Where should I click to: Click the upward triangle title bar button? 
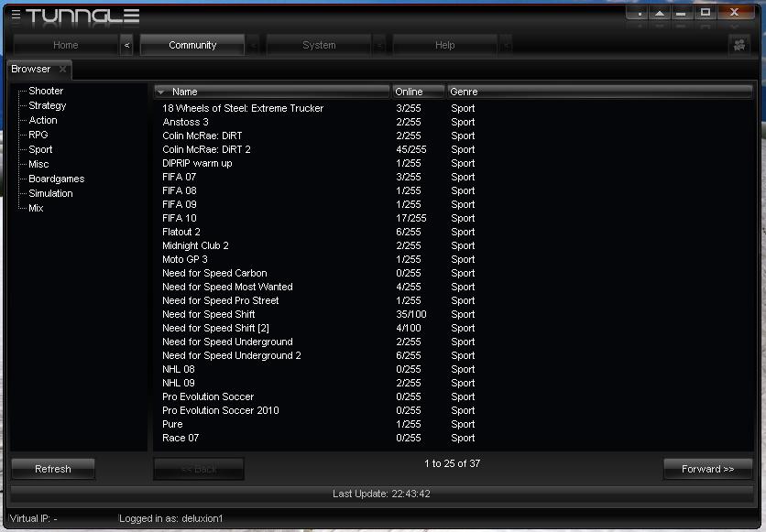[x=660, y=13]
